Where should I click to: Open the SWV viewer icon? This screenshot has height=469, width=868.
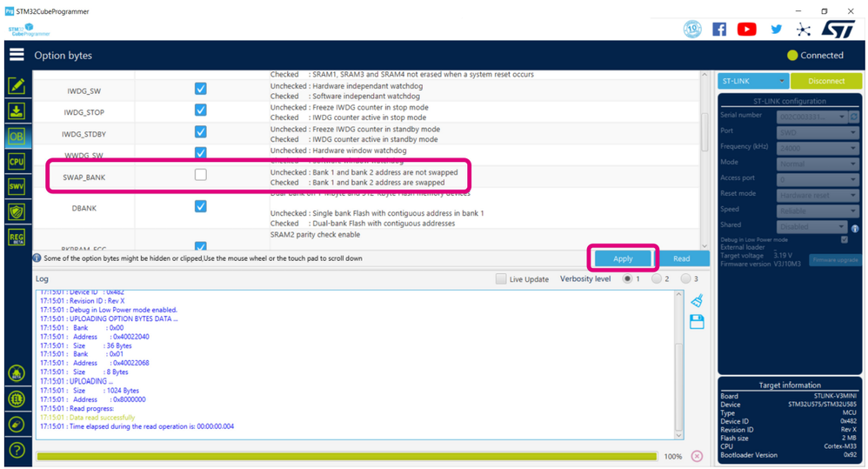point(17,186)
